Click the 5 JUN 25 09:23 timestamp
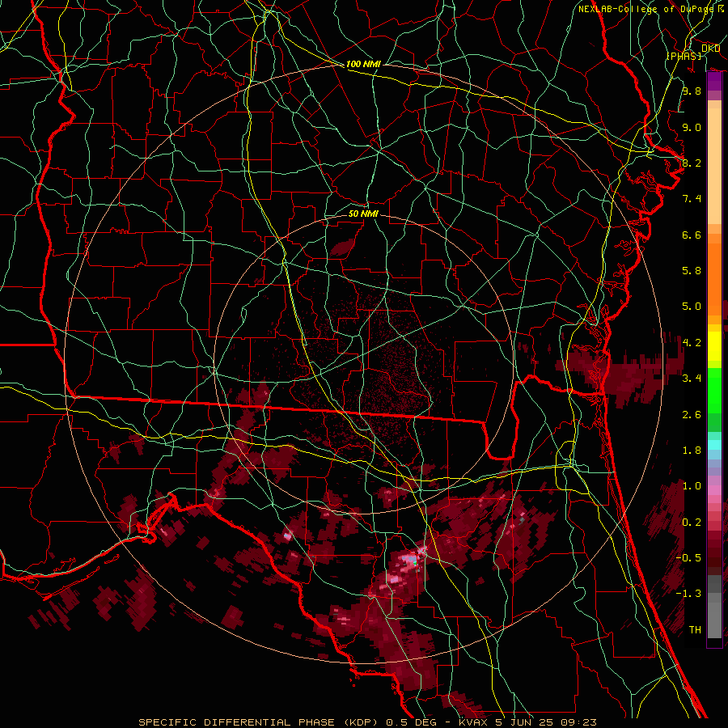This screenshot has height=728, width=728. point(546,722)
